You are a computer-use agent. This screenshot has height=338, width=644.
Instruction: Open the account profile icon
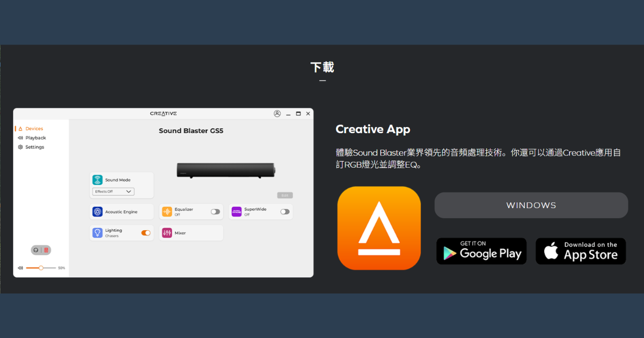coord(277,113)
